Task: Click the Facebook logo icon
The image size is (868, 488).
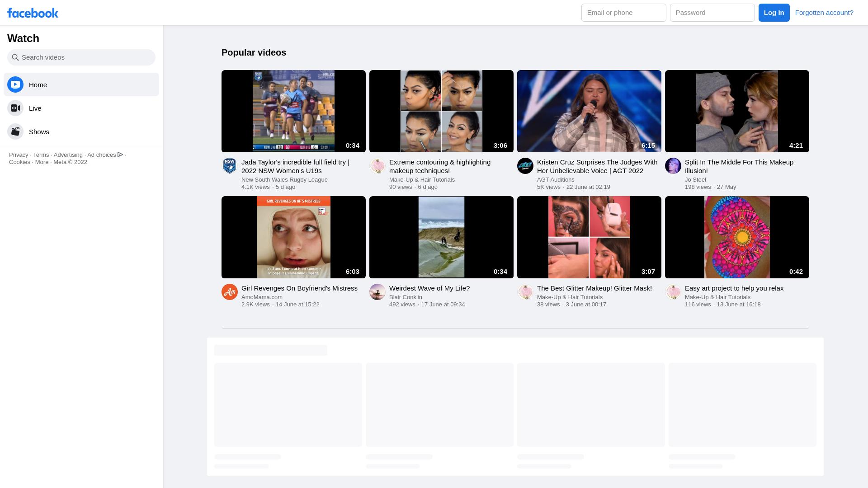Action: click(33, 13)
